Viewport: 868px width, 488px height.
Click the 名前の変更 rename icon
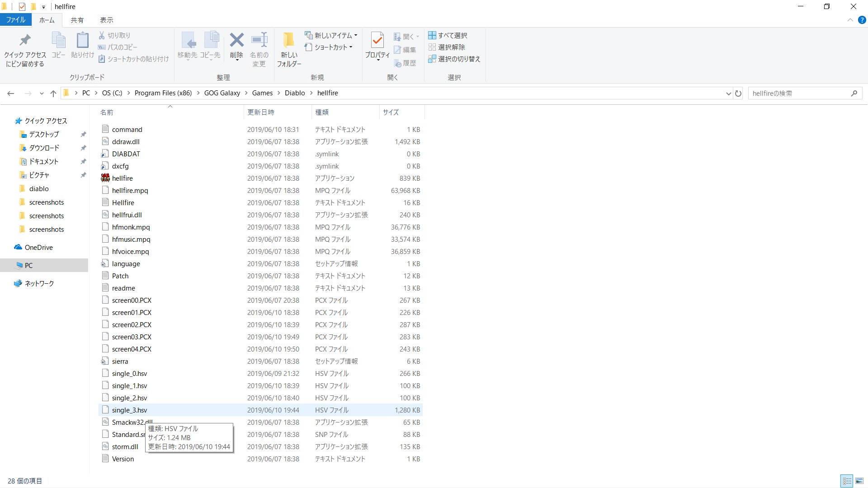[259, 41]
